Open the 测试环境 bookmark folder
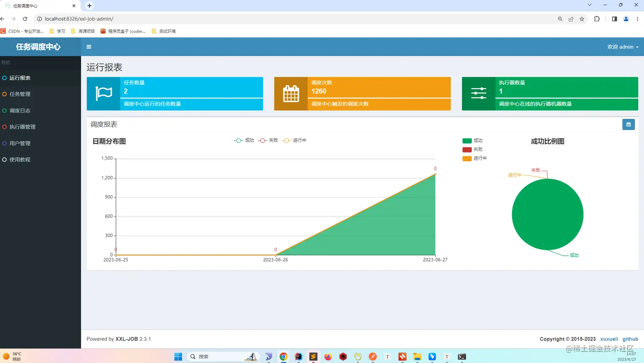 tap(164, 31)
